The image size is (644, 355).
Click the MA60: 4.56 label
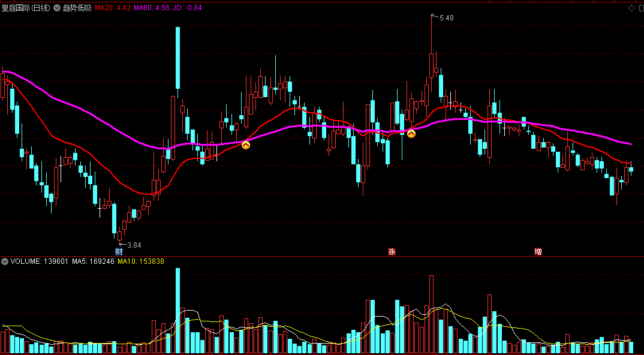pos(152,8)
